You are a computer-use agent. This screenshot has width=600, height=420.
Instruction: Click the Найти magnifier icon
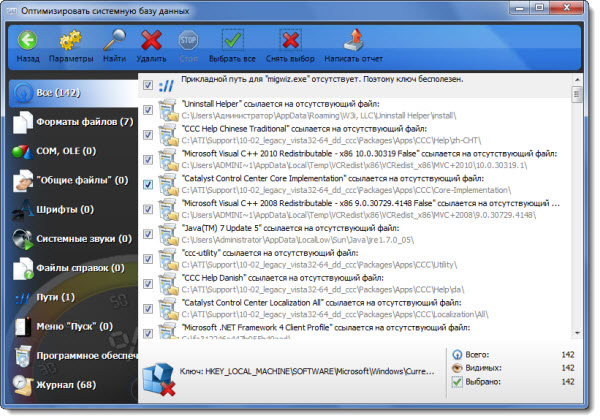(x=113, y=41)
